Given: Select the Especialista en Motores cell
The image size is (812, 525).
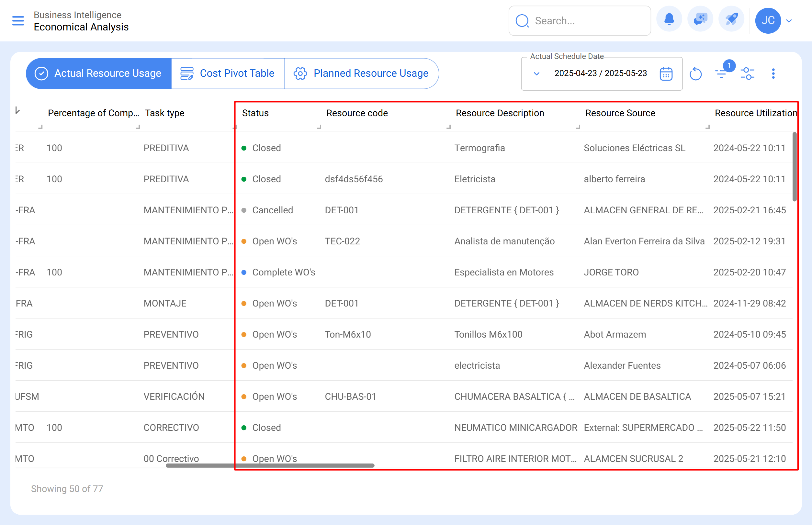Looking at the screenshot, I should pyautogui.click(x=504, y=272).
